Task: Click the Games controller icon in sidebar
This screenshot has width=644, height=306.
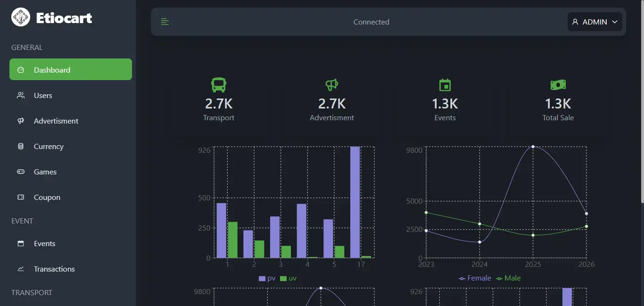Action: coord(21,172)
